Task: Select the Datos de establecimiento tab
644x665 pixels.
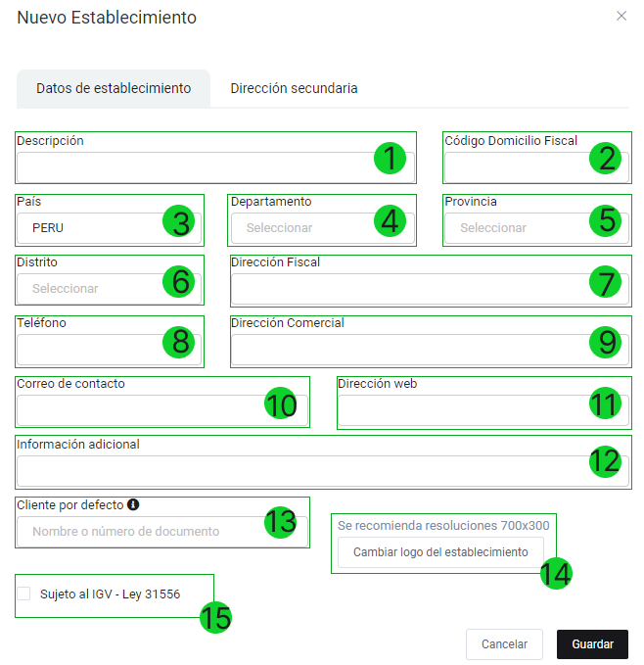Action: [114, 88]
